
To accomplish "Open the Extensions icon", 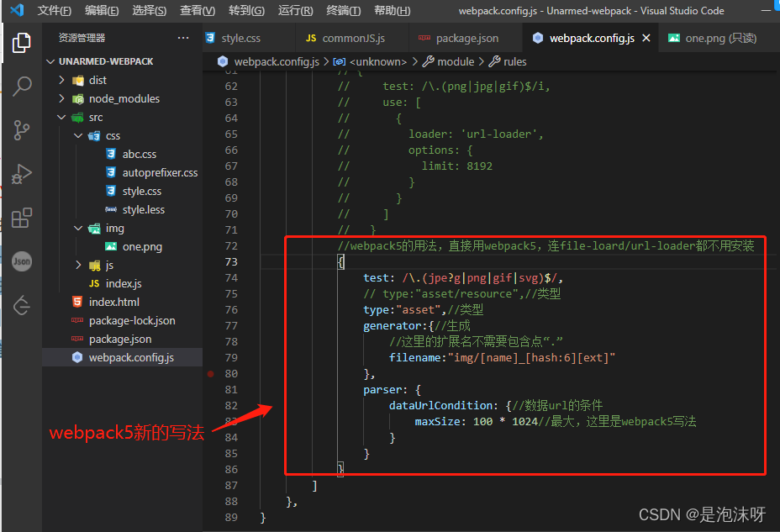I will tap(22, 218).
